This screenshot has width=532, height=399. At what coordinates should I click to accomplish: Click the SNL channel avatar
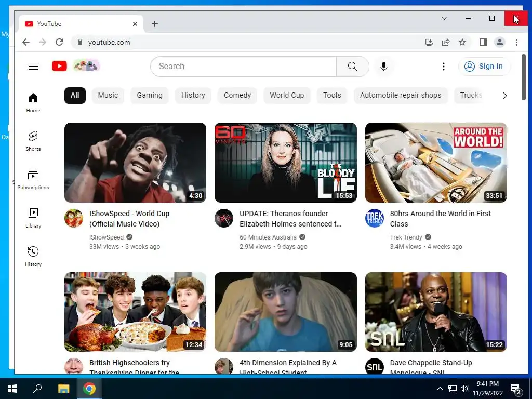pos(375,366)
